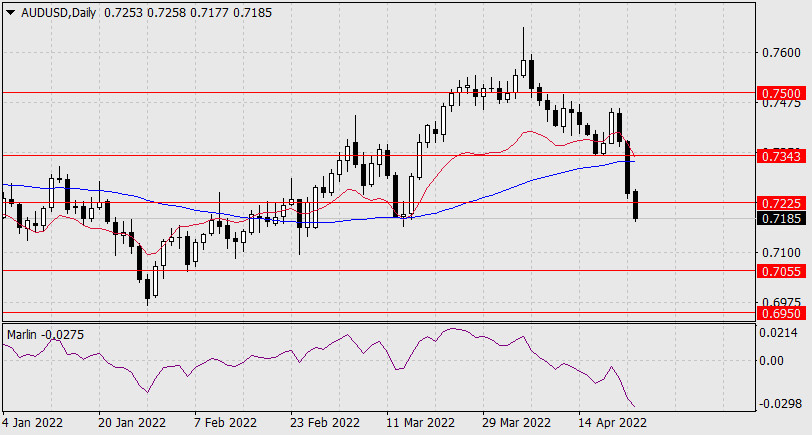Select the 0.7100 price axis value
812x435 pixels.
click(x=780, y=253)
